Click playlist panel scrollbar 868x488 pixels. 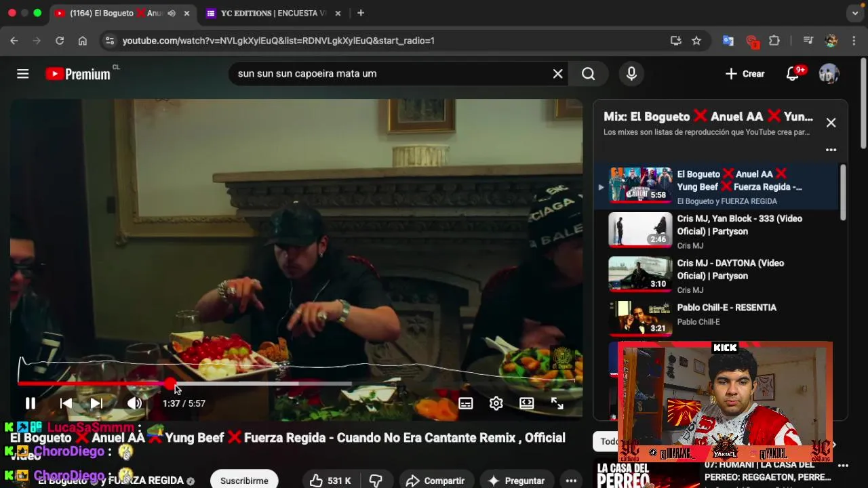click(x=843, y=192)
